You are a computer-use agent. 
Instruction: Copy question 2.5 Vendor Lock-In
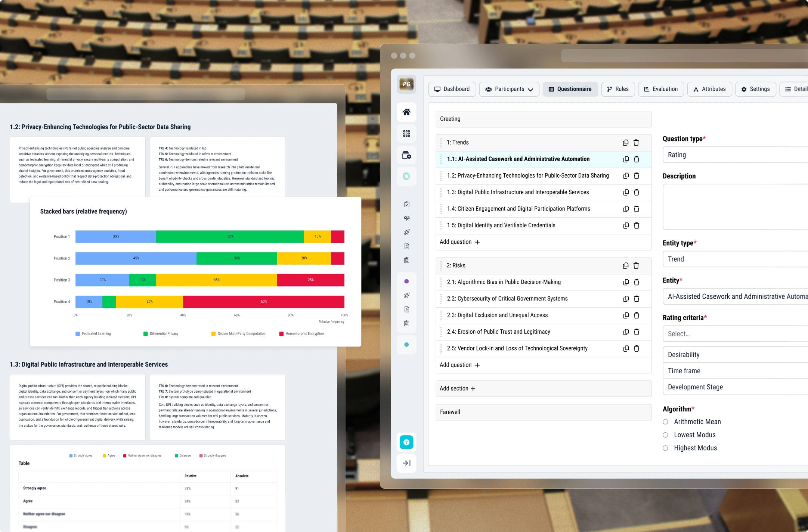tap(626, 348)
